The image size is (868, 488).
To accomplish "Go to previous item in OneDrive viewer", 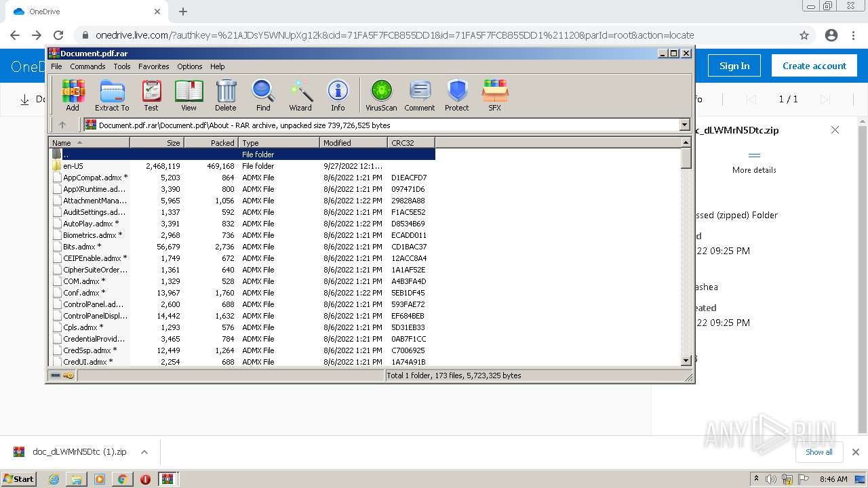I will [751, 100].
